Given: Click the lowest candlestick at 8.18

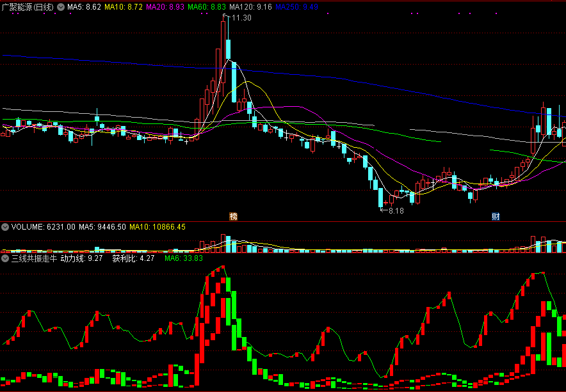Looking at the screenshot, I should pos(380,197).
